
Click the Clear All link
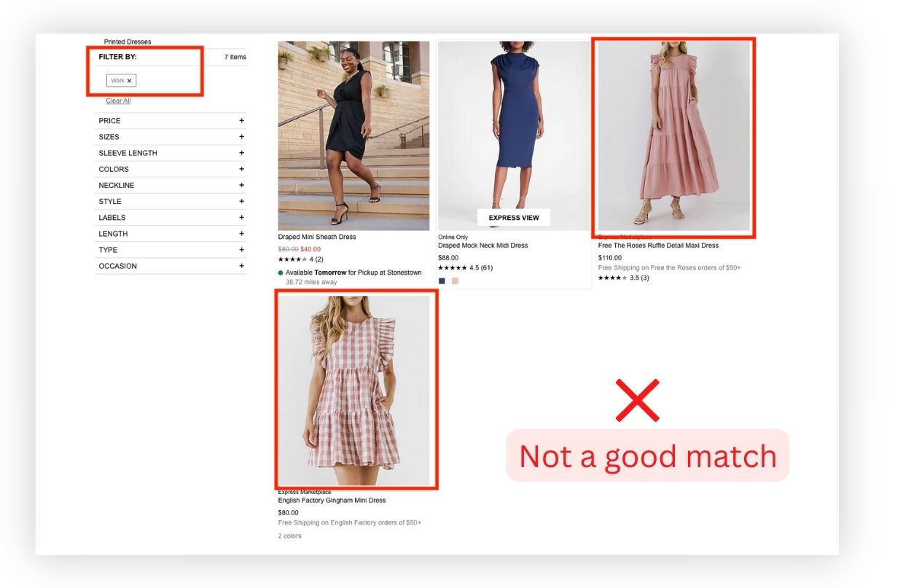[118, 101]
